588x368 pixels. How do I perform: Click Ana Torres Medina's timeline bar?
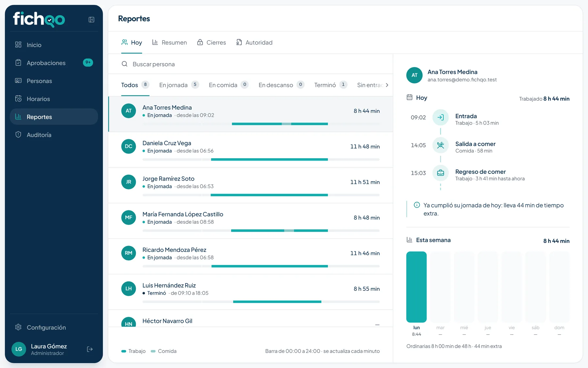tap(261, 124)
